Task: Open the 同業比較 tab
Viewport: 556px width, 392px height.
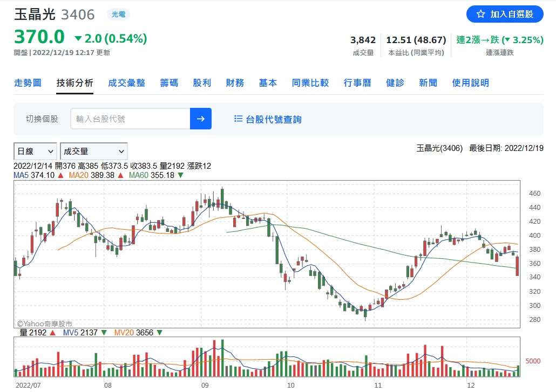Action: (x=310, y=83)
